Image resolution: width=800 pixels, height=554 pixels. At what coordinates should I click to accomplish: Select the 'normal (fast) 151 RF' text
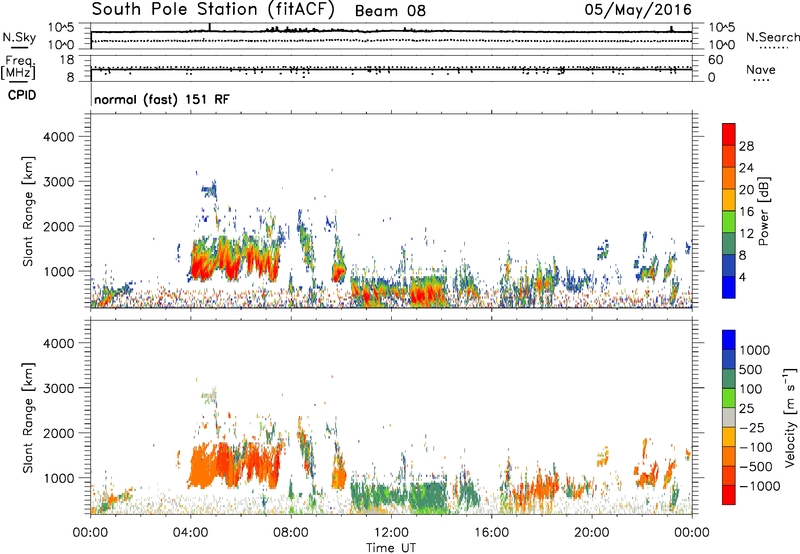[x=162, y=99]
